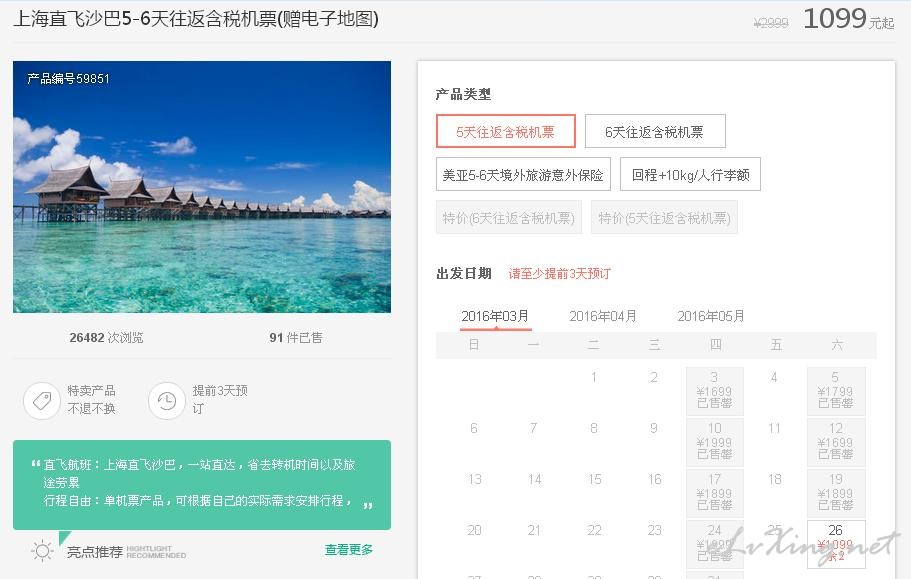
Task: Click the 91 件已售 sold count
Action: [296, 337]
